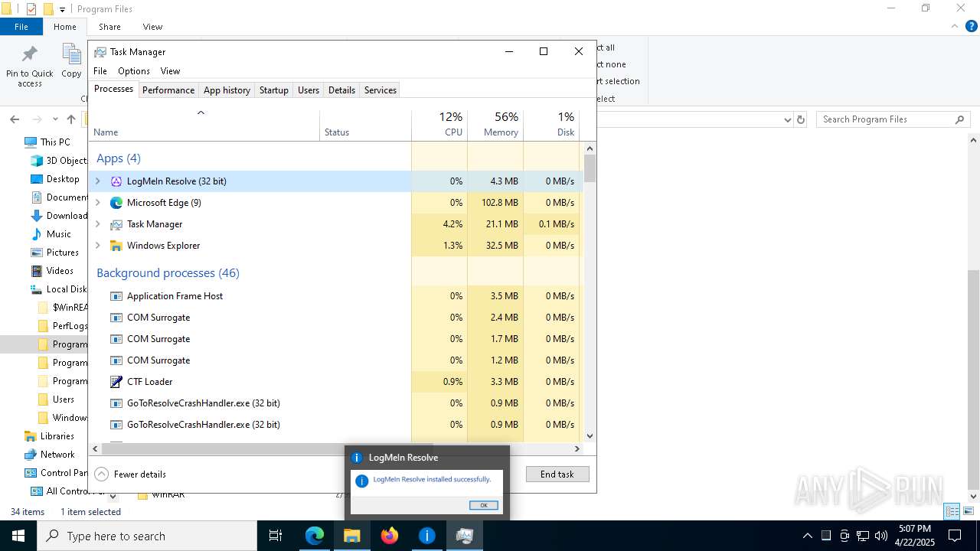The image size is (980, 551).
Task: Open the Task Manager View menu
Action: coord(170,71)
